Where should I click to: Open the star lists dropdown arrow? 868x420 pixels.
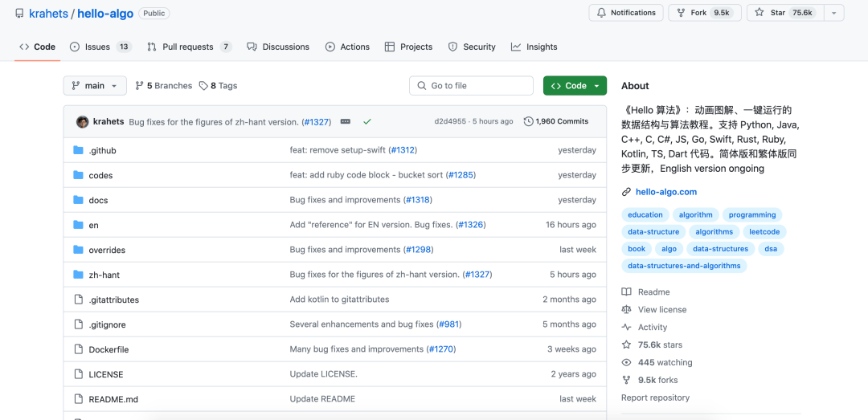pyautogui.click(x=833, y=13)
